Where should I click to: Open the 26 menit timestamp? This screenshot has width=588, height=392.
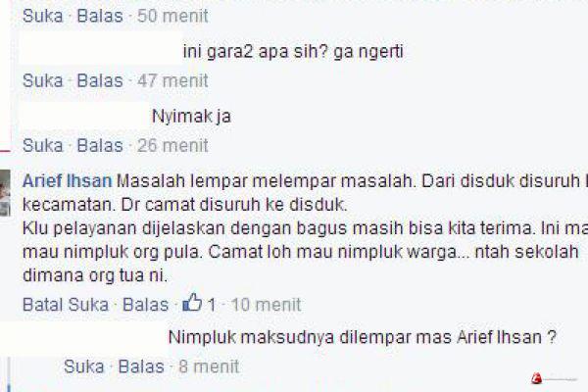click(172, 146)
